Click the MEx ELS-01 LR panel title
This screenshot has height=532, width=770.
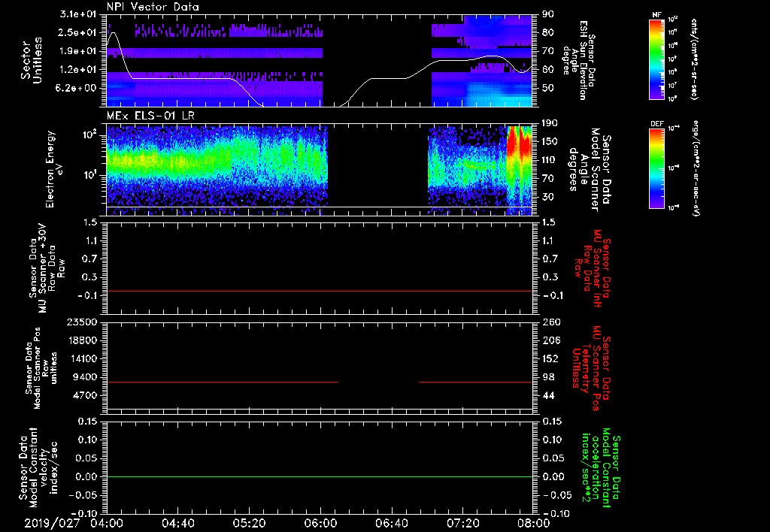150,116
